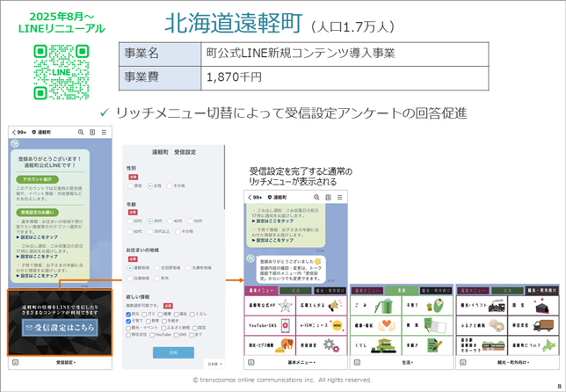Open the くらし building tile
The image size is (566, 392).
point(376,345)
